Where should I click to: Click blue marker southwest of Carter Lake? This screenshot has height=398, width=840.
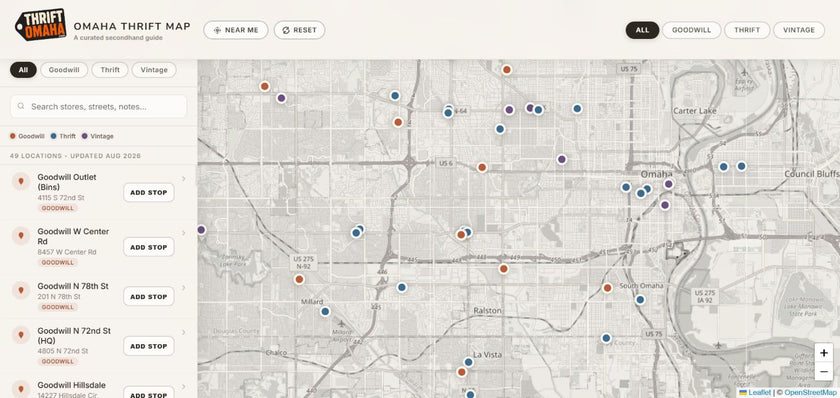(x=577, y=108)
